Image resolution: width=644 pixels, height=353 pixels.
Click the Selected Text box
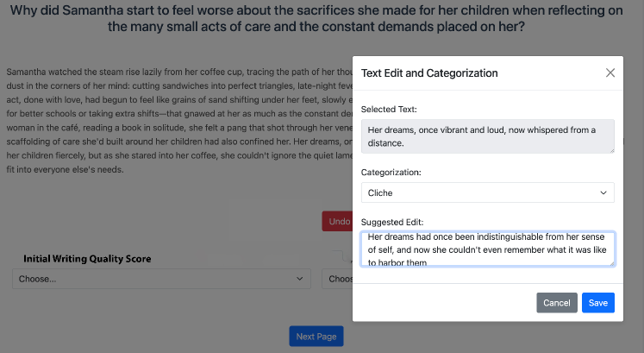(x=487, y=136)
